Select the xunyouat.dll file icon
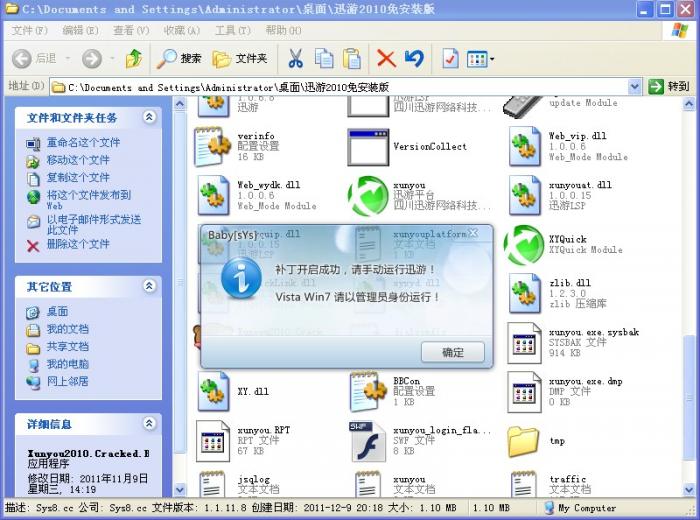 524,196
